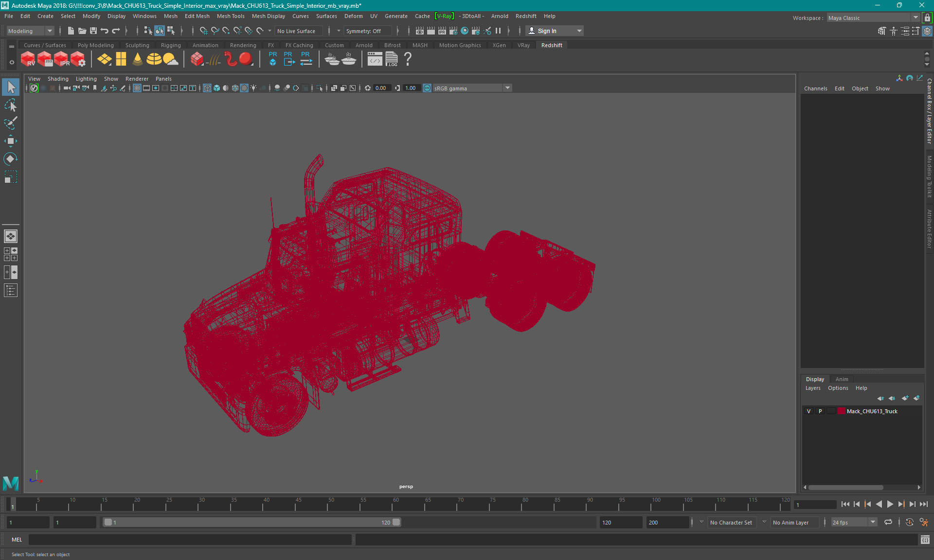Open the Workspace Maya Classic dropdown
Image resolution: width=934 pixels, height=560 pixels.
click(873, 18)
